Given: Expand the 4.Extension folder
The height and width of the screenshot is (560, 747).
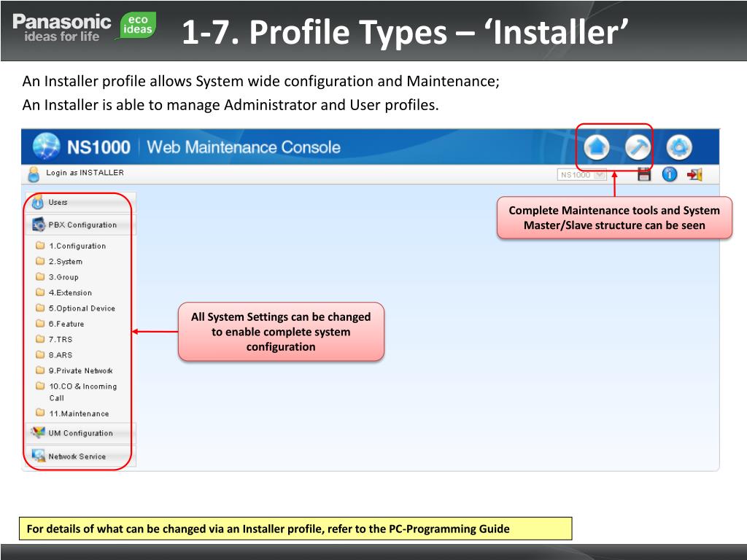Looking at the screenshot, I should click(x=64, y=293).
